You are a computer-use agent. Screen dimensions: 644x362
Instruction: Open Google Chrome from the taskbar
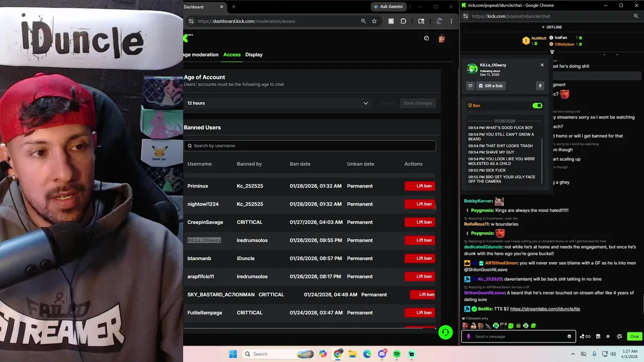click(338, 354)
